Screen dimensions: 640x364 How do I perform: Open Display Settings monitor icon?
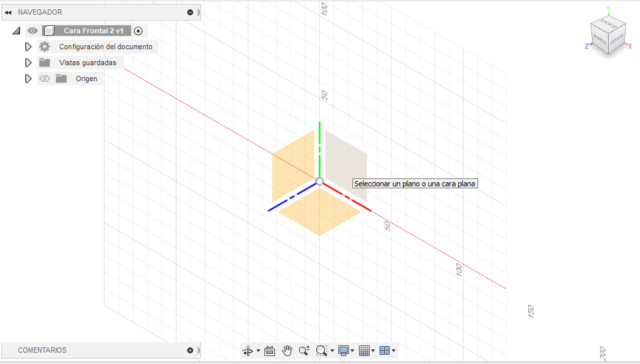[x=344, y=351]
